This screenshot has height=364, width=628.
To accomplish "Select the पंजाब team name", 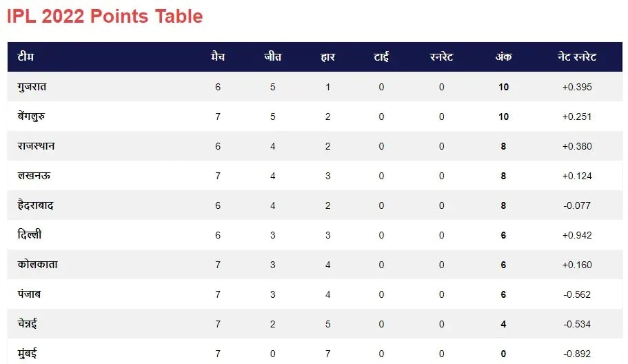I will tap(30, 294).
